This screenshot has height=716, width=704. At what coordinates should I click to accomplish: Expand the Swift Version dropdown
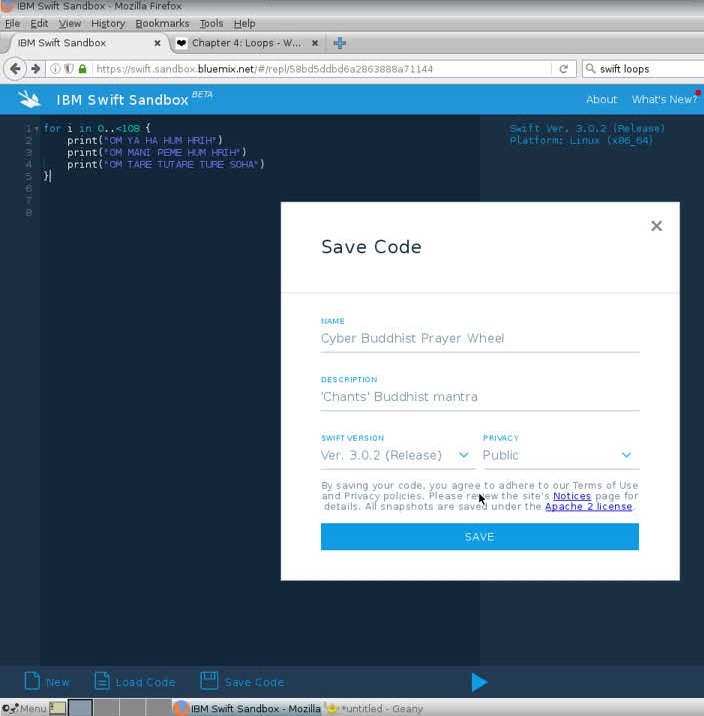pyautogui.click(x=463, y=455)
